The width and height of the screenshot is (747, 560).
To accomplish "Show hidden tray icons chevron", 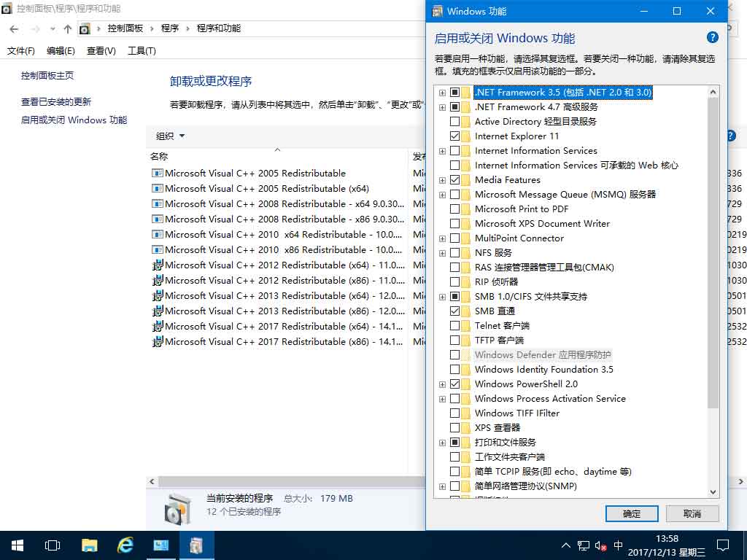I will pos(565,545).
